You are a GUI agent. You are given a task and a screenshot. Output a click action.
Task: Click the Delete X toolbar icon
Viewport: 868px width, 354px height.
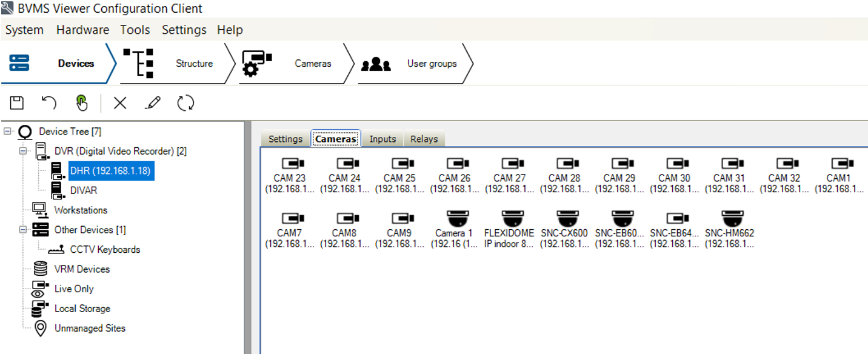point(120,103)
